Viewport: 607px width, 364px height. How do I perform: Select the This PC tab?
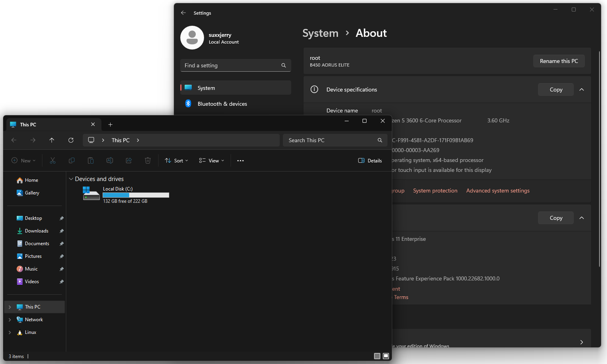point(53,124)
